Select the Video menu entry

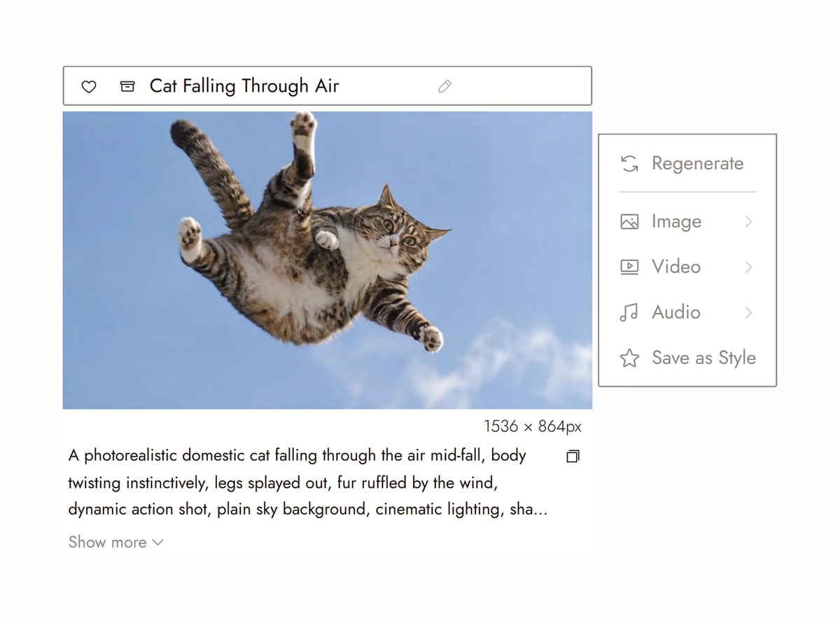point(687,267)
